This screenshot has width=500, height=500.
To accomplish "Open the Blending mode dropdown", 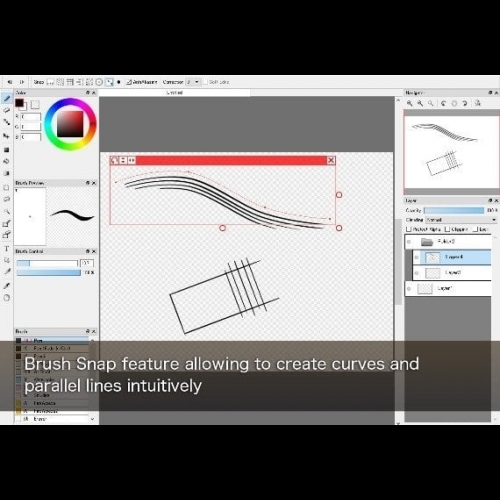I will (462, 220).
